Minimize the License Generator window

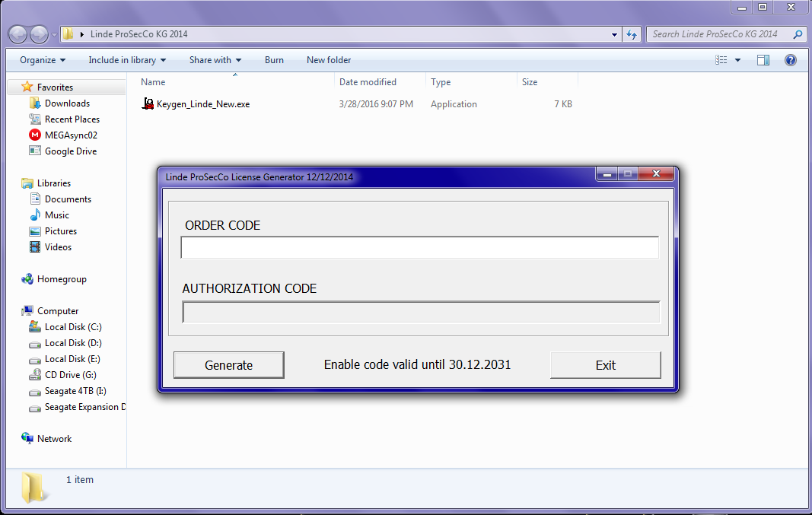click(607, 174)
